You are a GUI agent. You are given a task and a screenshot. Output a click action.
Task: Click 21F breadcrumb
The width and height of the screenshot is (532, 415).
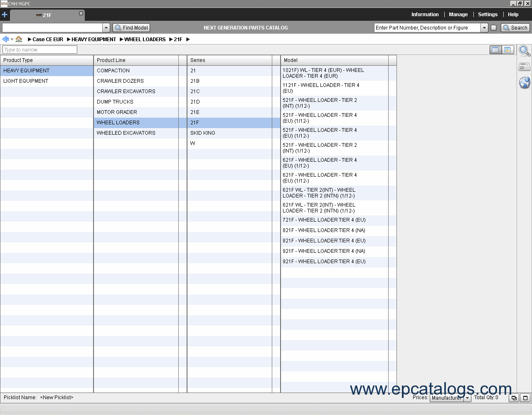178,40
